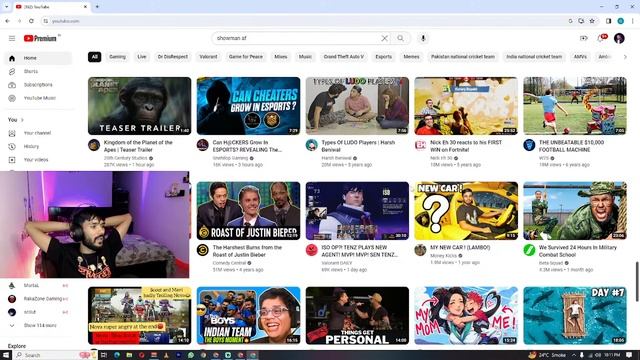Open MY NEW CAR! (LAMBO!) video title
The width and height of the screenshot is (640, 360).
[460, 247]
